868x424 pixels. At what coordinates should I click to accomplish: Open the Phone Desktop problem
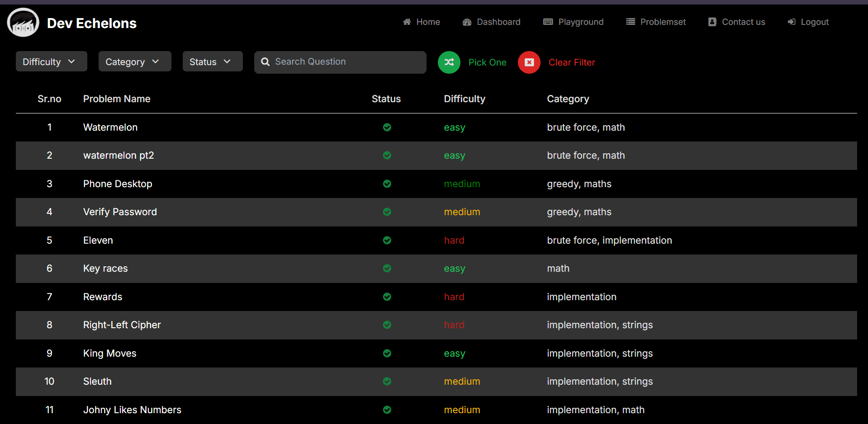(x=118, y=184)
